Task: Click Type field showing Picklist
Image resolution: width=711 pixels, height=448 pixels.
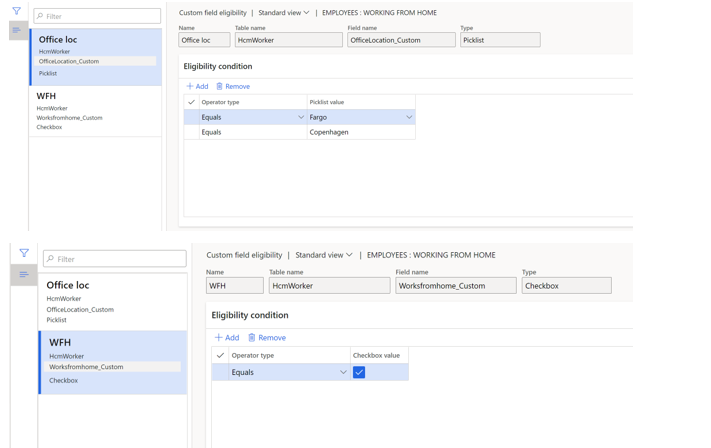Action: click(x=500, y=40)
